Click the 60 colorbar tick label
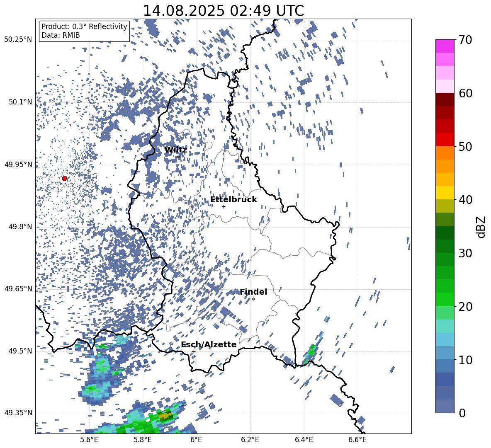 [465, 93]
